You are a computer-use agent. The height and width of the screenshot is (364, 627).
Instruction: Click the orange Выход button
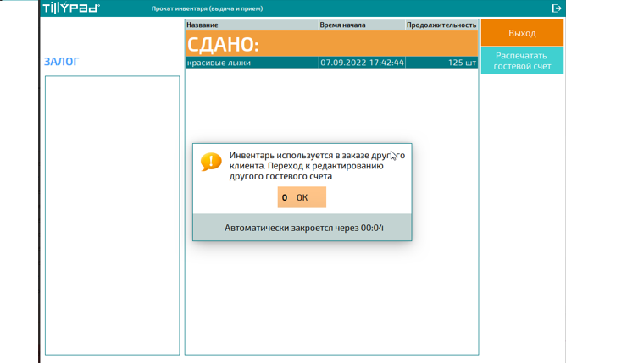point(522,33)
